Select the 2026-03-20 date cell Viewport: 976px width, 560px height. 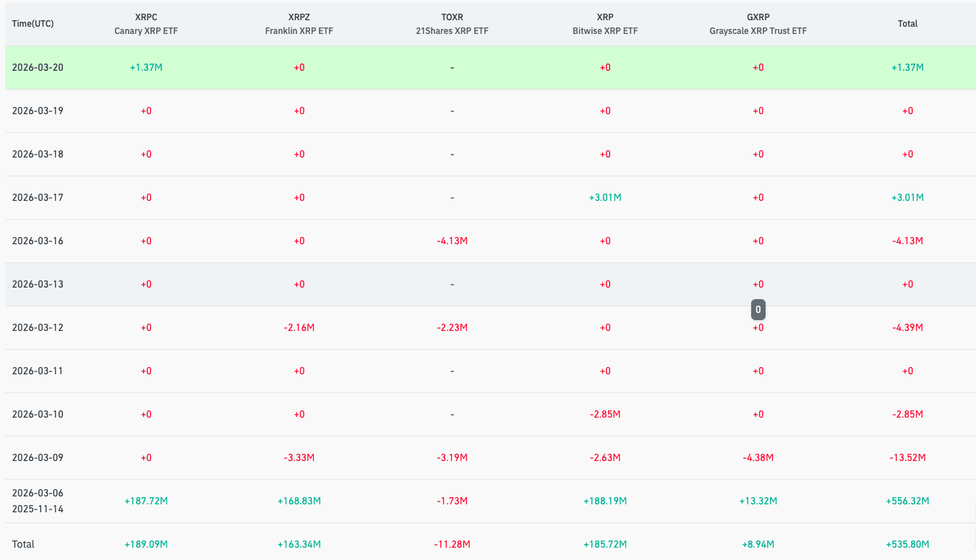click(38, 67)
